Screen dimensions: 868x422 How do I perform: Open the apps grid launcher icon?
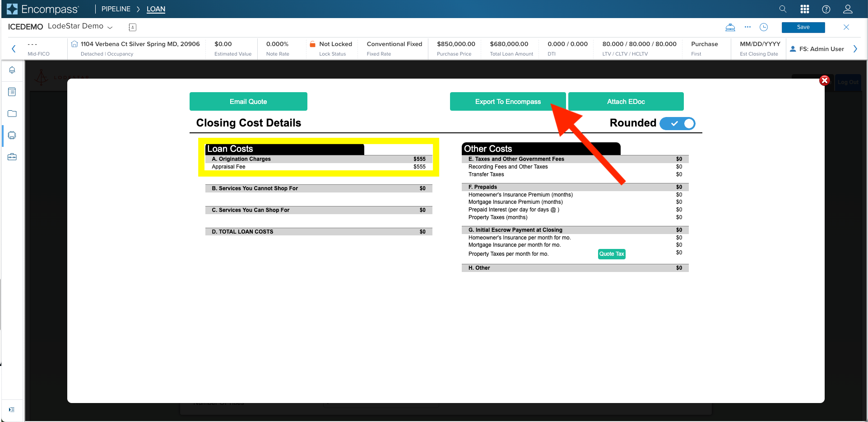click(x=805, y=9)
